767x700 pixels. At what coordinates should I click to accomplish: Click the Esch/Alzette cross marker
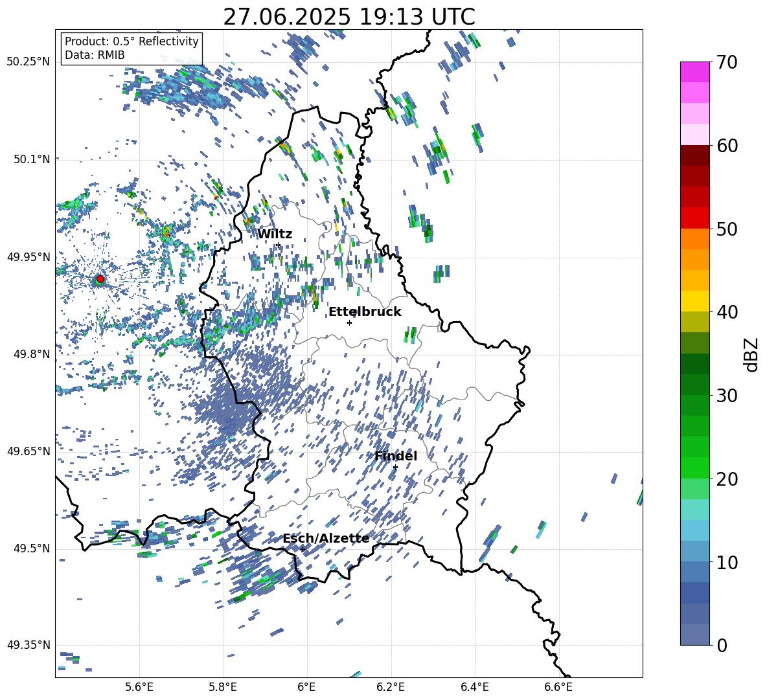point(303,549)
